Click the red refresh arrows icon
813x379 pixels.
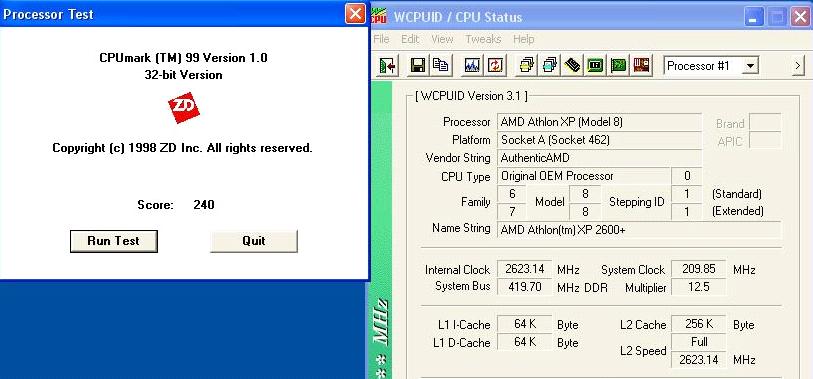point(495,65)
